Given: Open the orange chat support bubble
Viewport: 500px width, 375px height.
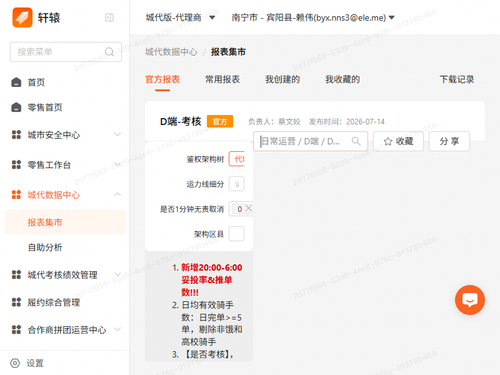Looking at the screenshot, I should pyautogui.click(x=470, y=300).
